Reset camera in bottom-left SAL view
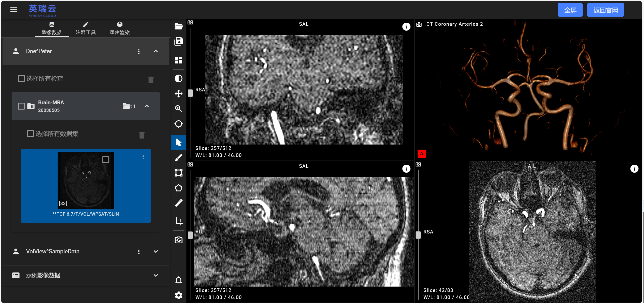Viewport: 644px width, 303px height. point(190,164)
